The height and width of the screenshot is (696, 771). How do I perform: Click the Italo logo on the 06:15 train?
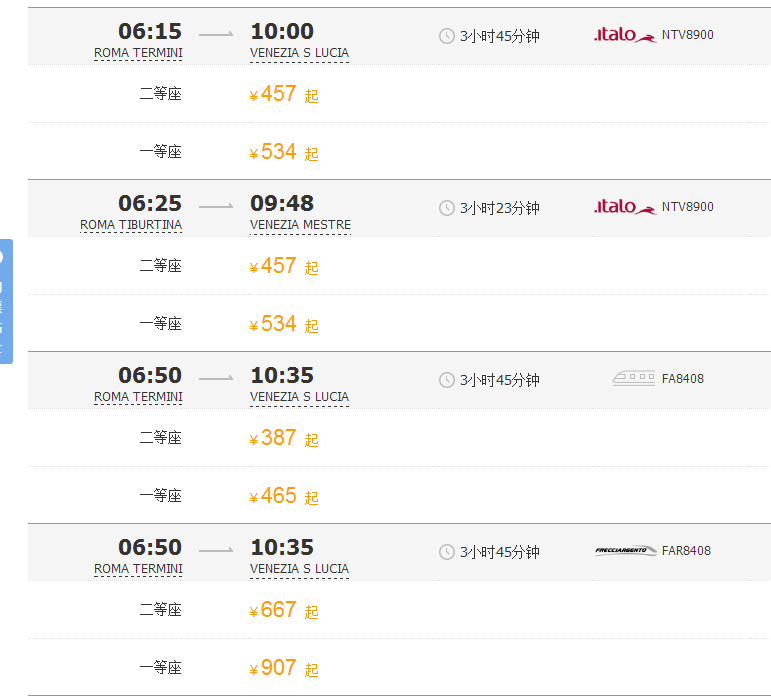[624, 35]
